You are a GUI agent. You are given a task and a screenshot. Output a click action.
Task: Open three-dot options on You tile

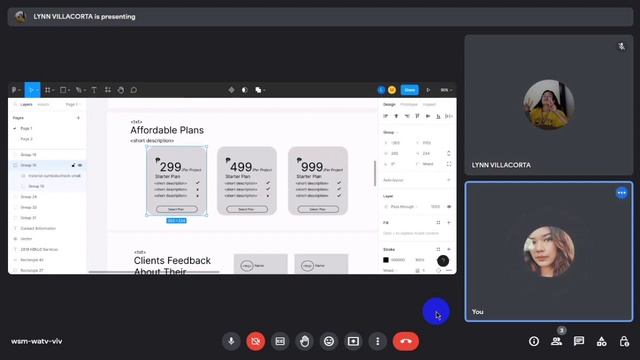click(622, 193)
